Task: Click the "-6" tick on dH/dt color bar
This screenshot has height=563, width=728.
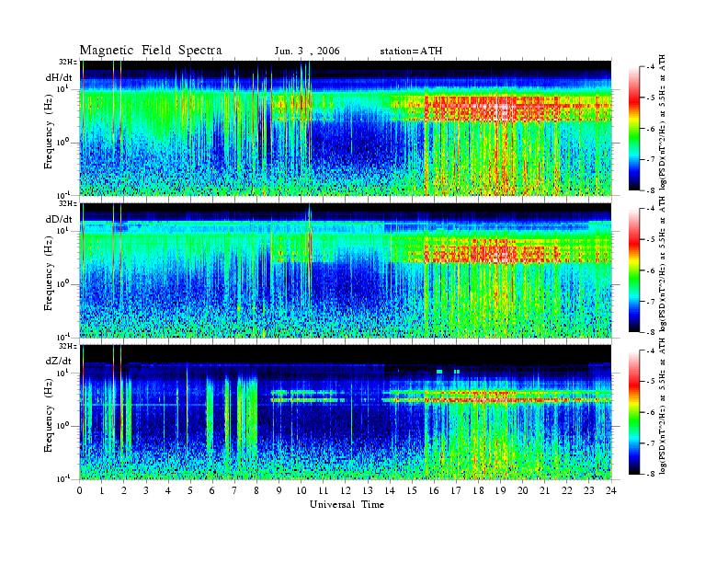Action: 652,129
